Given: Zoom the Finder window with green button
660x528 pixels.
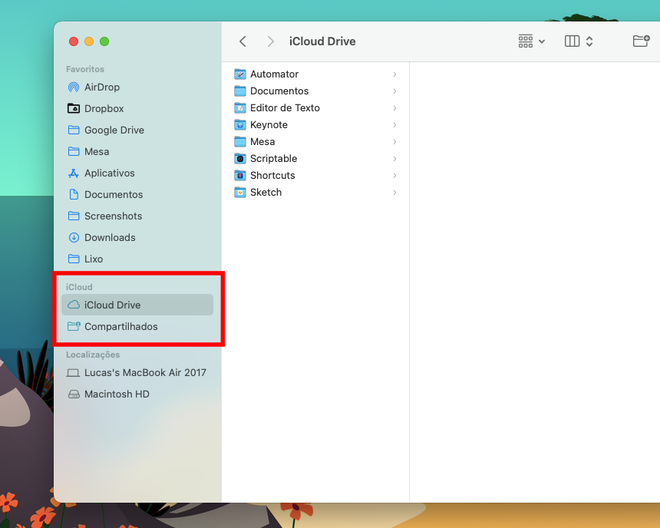Looking at the screenshot, I should click(x=104, y=41).
